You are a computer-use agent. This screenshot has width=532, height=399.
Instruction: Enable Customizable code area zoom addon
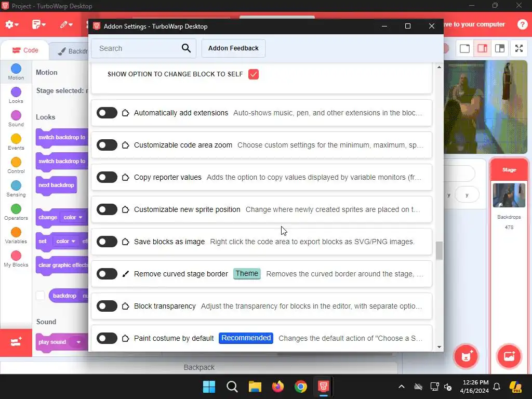click(x=107, y=145)
